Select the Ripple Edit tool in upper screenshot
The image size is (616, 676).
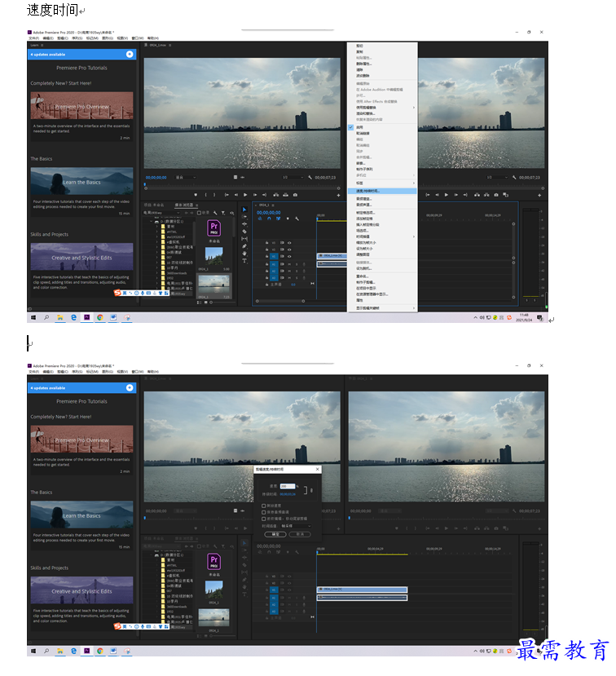tap(244, 223)
